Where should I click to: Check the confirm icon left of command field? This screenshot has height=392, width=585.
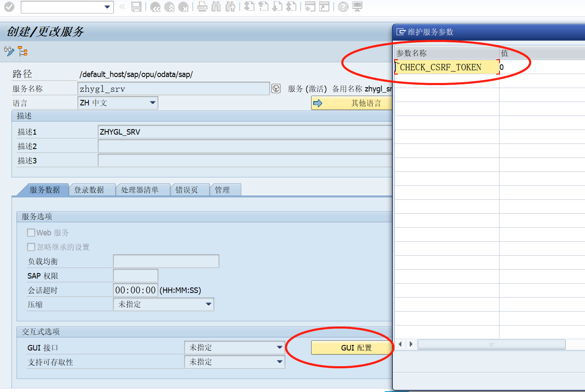[x=8, y=7]
